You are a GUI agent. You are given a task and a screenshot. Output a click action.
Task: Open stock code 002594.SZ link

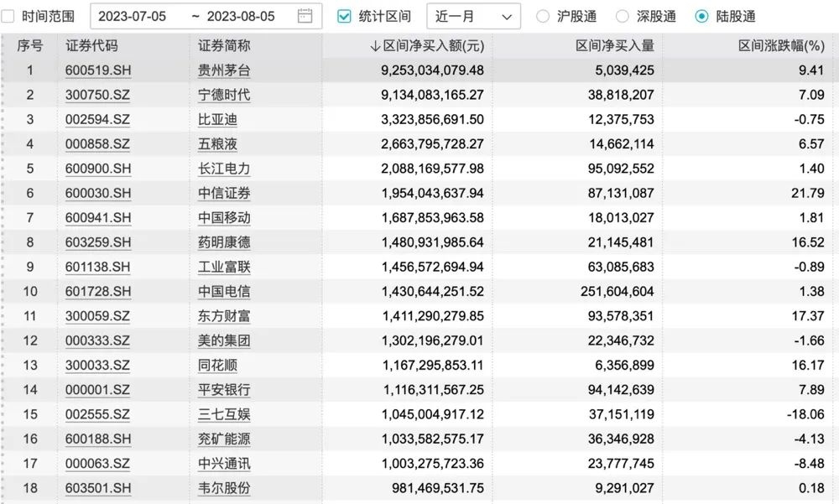pyautogui.click(x=97, y=119)
